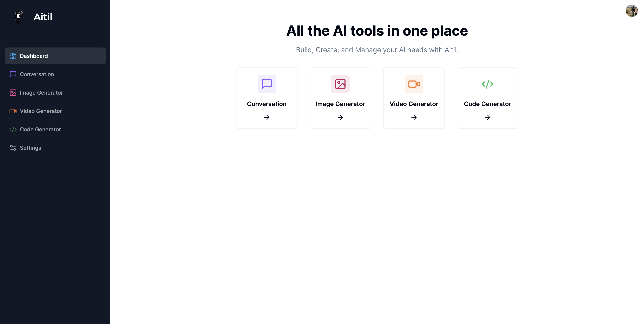This screenshot has height=324, width=644.
Task: Click the code brackets icon on Code Generator card
Action: (487, 84)
